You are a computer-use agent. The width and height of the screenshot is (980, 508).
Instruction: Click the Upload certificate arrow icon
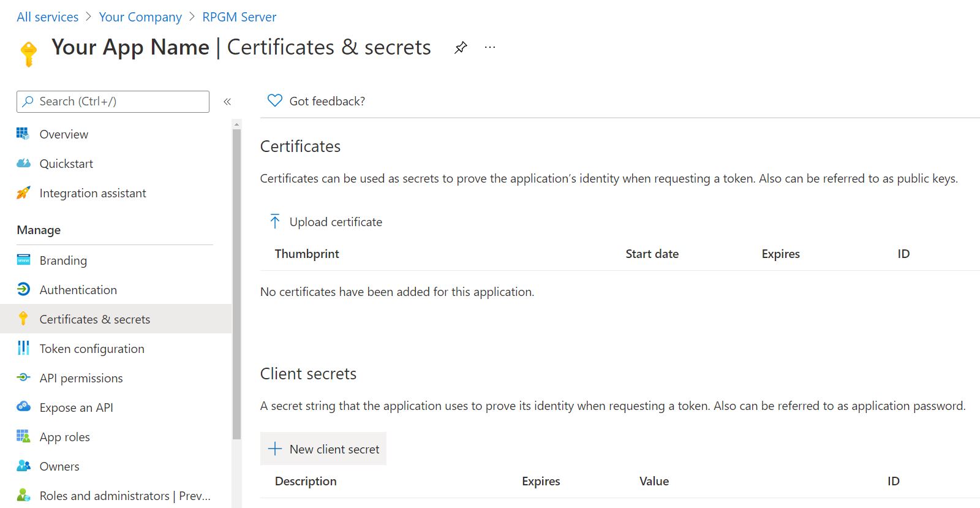[275, 221]
